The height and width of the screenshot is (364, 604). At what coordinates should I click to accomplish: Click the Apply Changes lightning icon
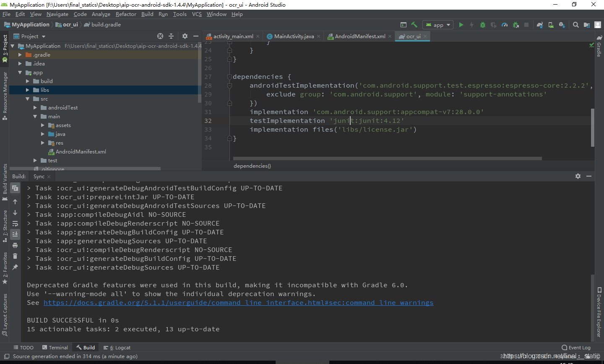[472, 25]
